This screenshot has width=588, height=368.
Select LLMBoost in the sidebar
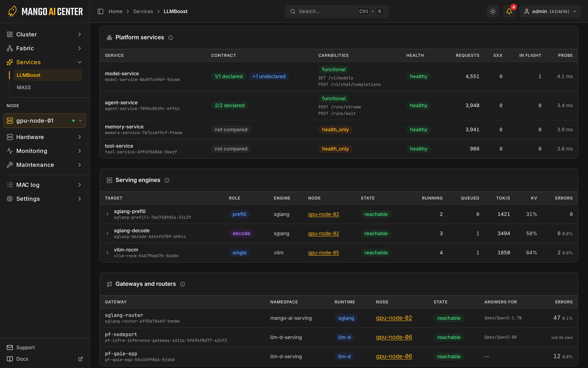48,75
